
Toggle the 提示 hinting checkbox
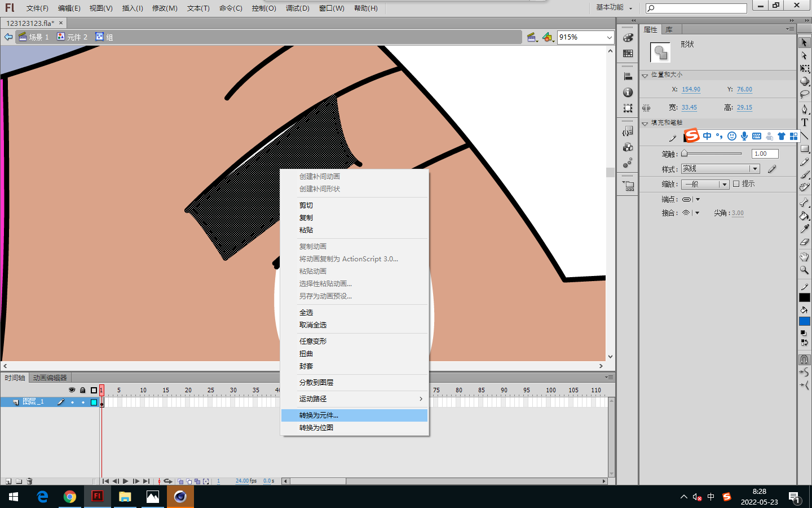tap(736, 184)
